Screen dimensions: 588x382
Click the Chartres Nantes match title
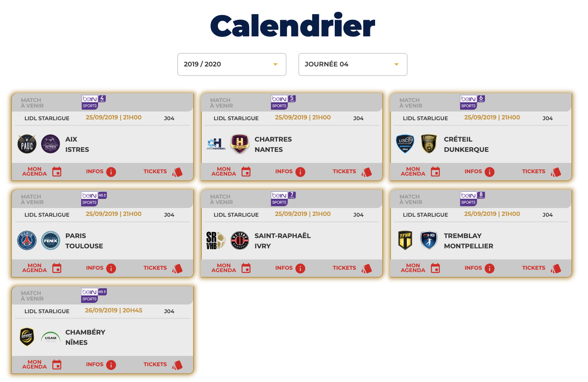click(x=273, y=144)
